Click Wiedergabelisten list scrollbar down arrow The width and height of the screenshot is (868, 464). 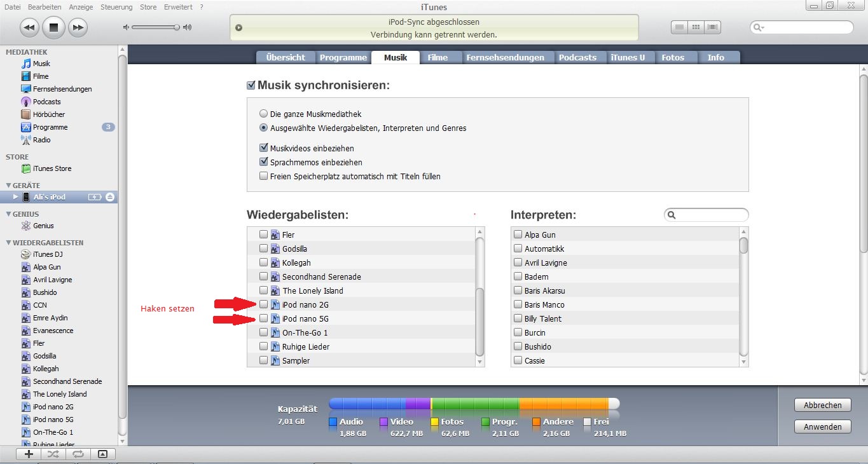pos(480,361)
